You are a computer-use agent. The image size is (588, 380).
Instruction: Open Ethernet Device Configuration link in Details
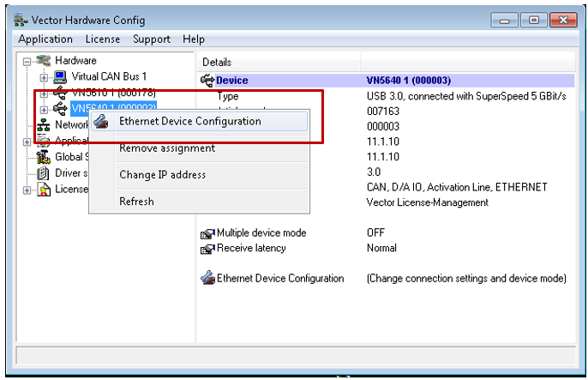point(280,278)
